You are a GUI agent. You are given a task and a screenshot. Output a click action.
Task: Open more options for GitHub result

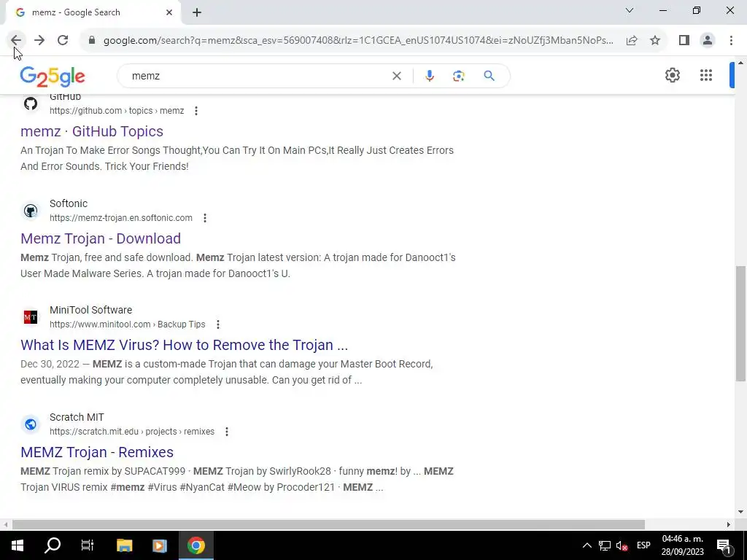[x=196, y=111]
